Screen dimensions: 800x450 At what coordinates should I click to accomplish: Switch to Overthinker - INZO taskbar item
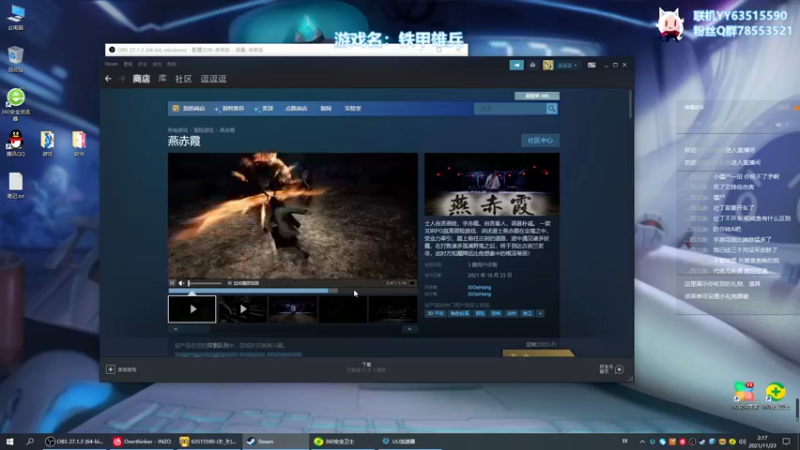tap(142, 441)
